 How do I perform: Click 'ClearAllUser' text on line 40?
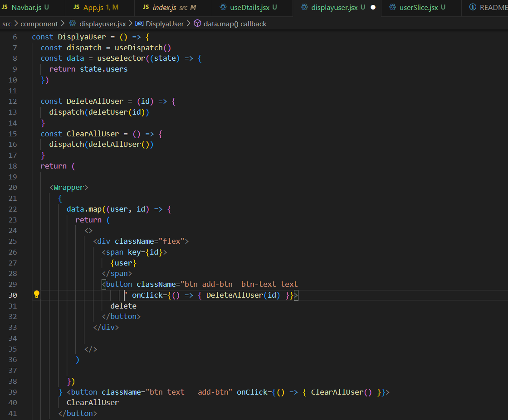[93, 402]
